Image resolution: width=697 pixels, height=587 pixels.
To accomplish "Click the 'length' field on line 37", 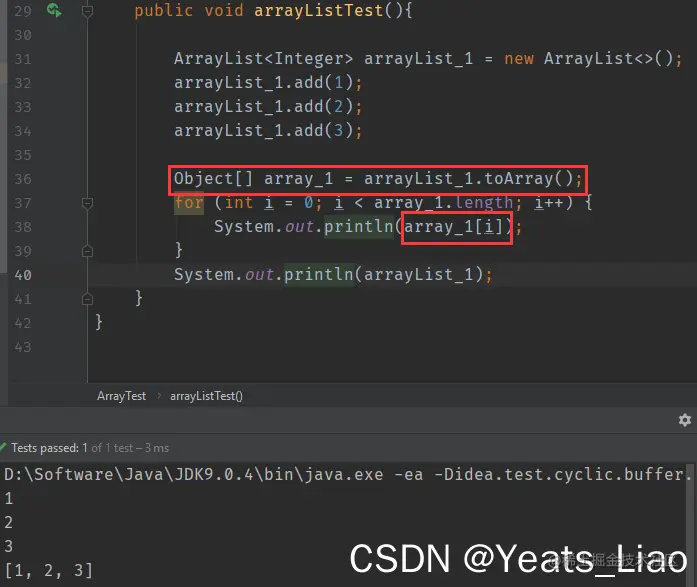I will (484, 203).
